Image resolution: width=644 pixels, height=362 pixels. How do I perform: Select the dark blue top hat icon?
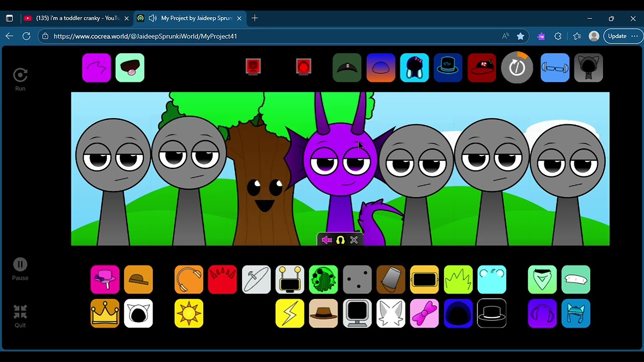click(448, 67)
